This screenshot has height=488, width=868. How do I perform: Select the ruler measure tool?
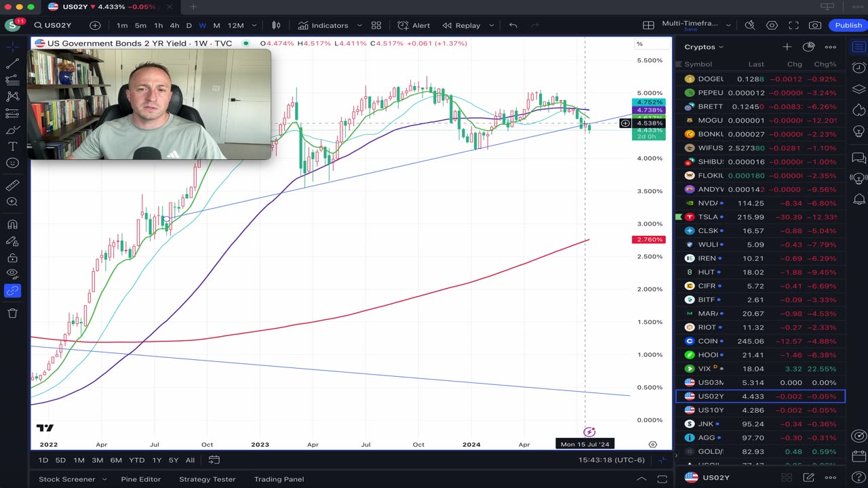point(12,185)
